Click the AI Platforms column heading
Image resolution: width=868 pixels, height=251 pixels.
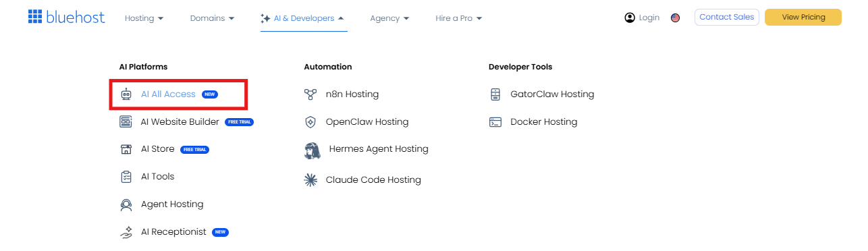(143, 67)
